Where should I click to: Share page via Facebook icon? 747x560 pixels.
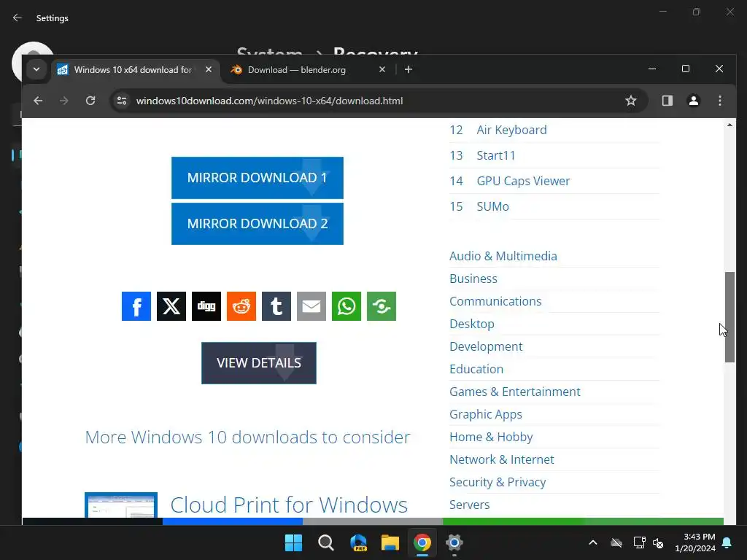[x=136, y=306]
